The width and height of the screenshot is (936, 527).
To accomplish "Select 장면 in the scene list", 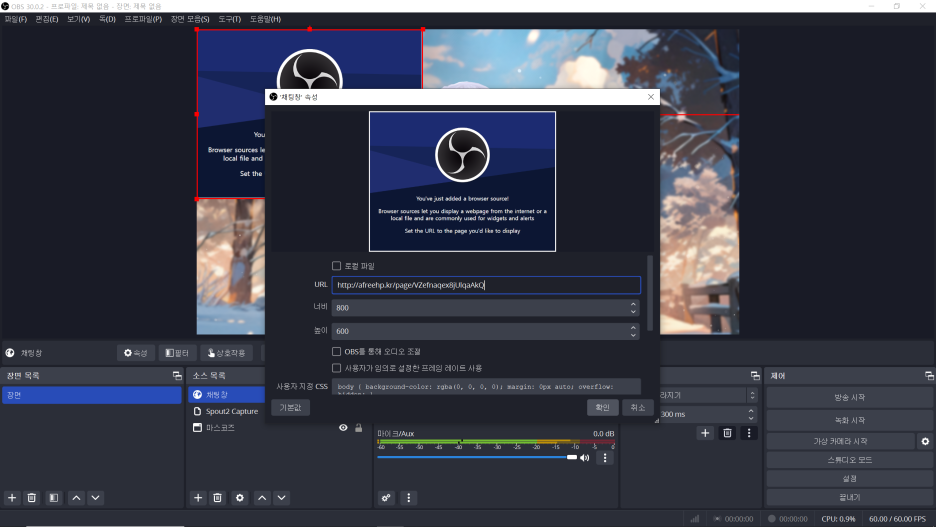I will [x=92, y=395].
